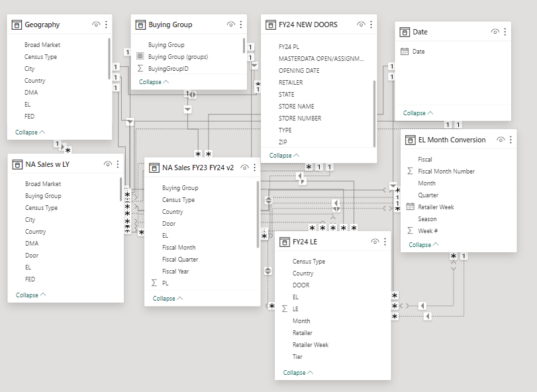This screenshot has width=537, height=392.
Task: Select Fiscal Quarter field
Action: (x=180, y=259)
